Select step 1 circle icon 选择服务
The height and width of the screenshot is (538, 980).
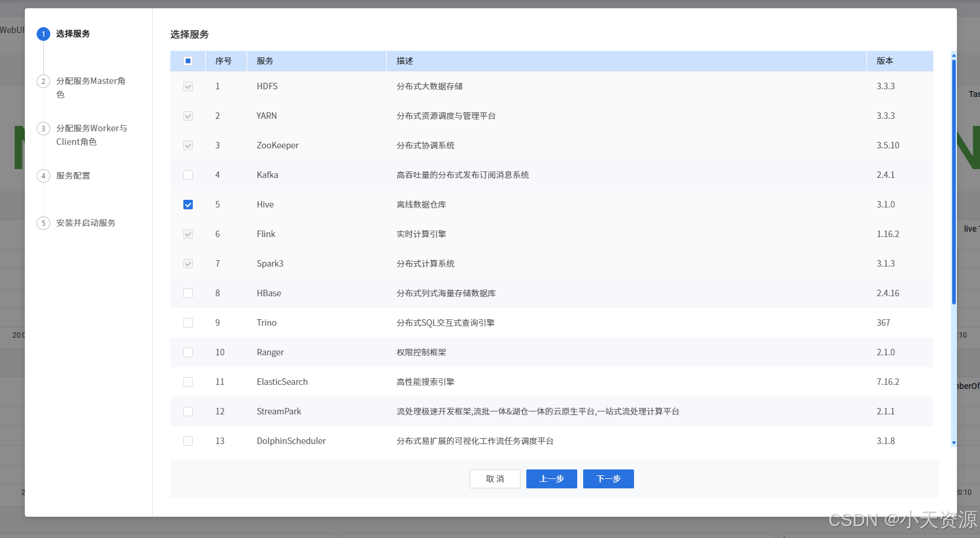click(x=43, y=34)
